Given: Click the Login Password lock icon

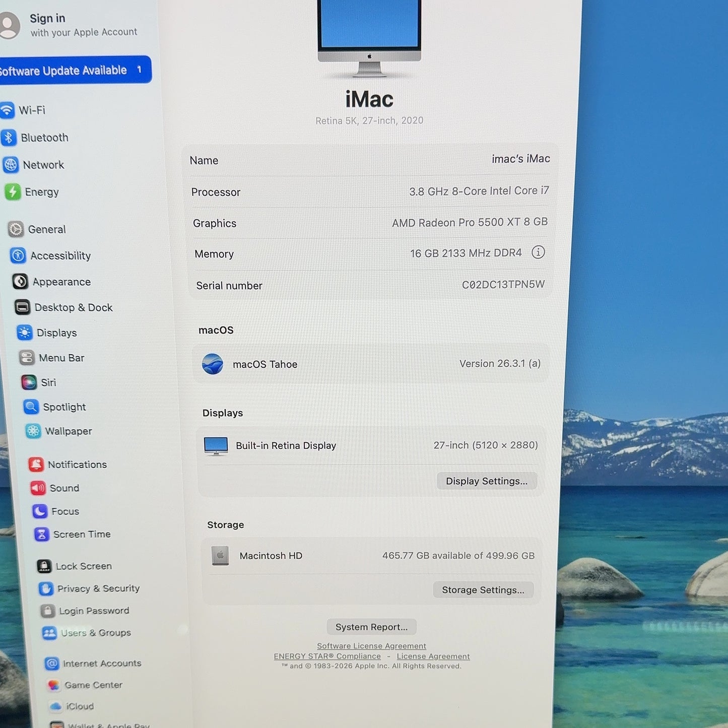Looking at the screenshot, I should coord(48,611).
